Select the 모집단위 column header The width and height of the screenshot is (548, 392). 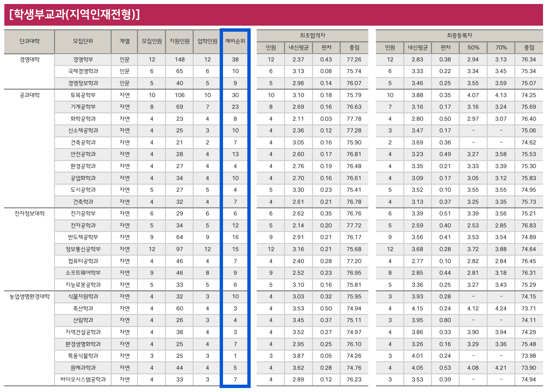pos(83,41)
